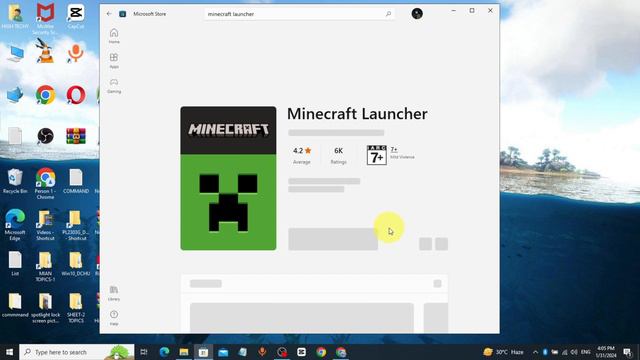
Task: Open File Explorer from the taskbar
Action: tap(184, 352)
